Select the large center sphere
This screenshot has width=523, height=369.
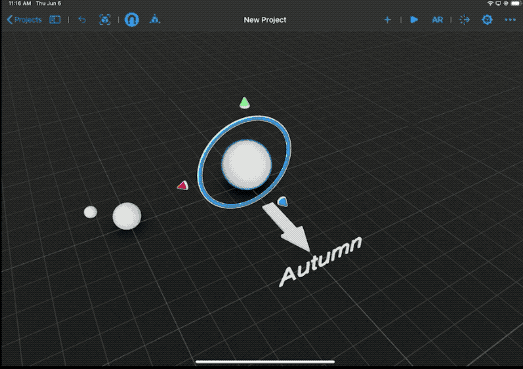[x=246, y=164]
